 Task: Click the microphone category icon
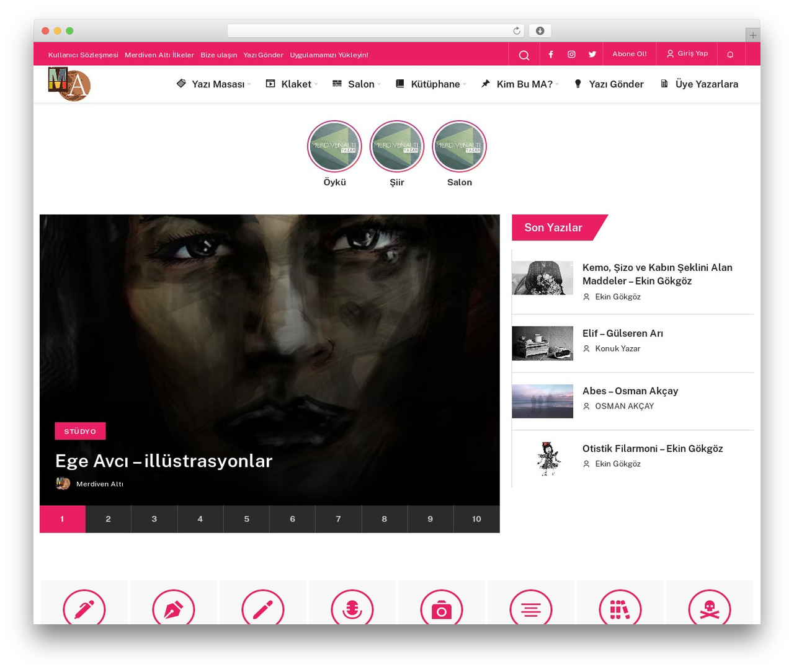tap(352, 609)
